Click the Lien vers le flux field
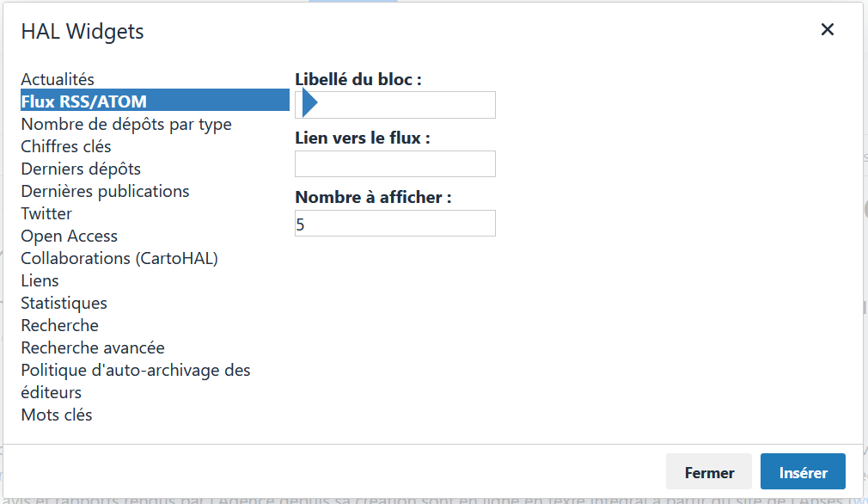This screenshot has width=868, height=504. 394,163
